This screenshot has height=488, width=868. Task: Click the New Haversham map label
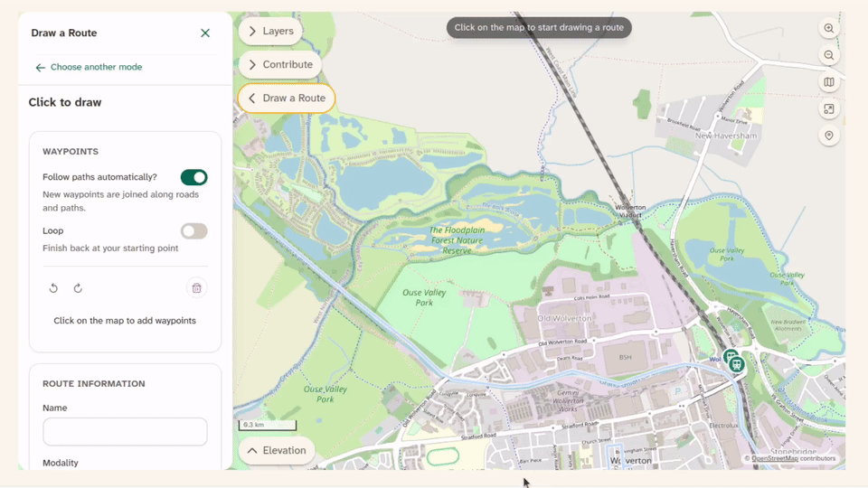[726, 136]
